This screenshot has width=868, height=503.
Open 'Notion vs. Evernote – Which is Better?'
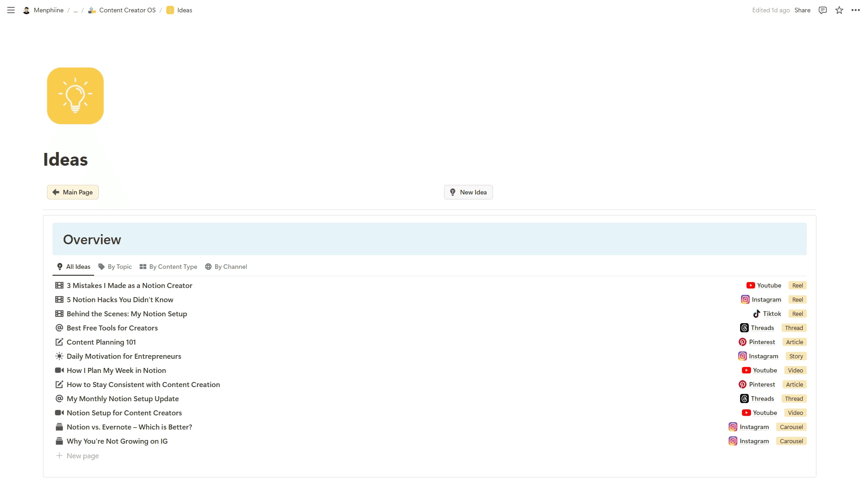[x=129, y=427]
